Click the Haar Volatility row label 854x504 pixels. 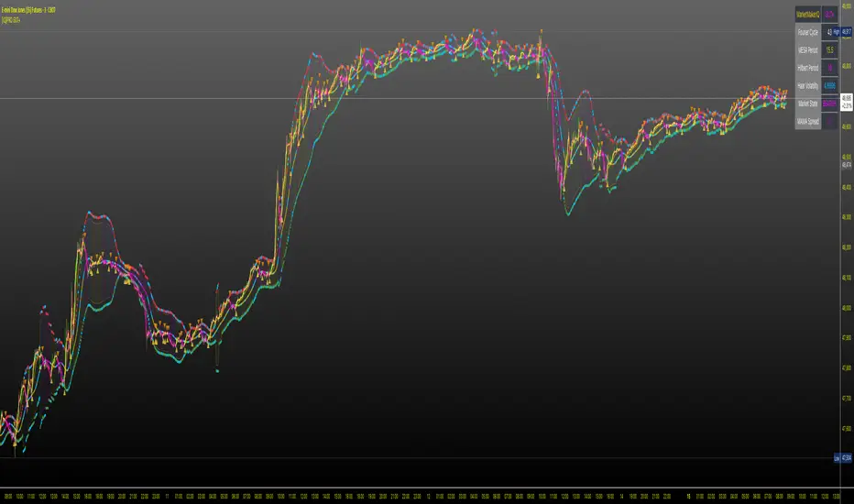point(807,85)
